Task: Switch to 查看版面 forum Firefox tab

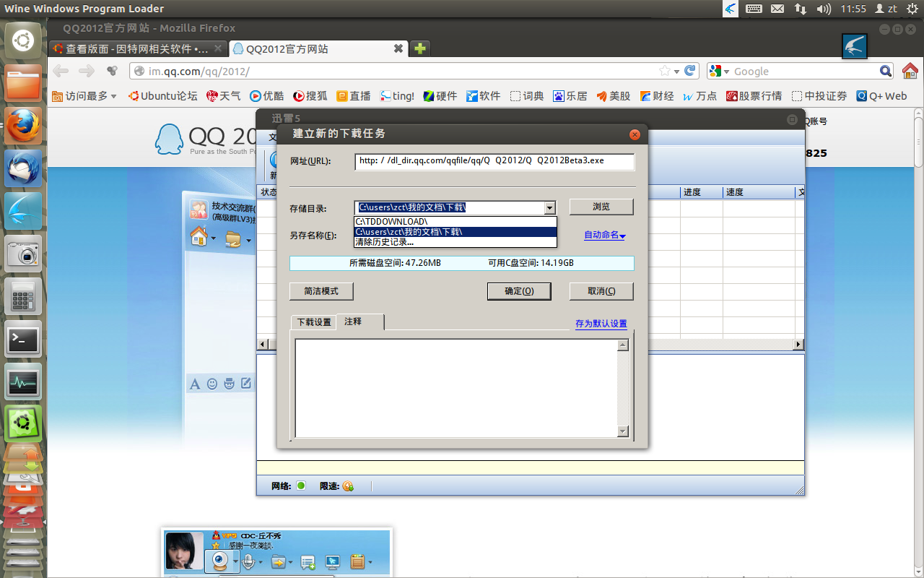Action: 139,48
